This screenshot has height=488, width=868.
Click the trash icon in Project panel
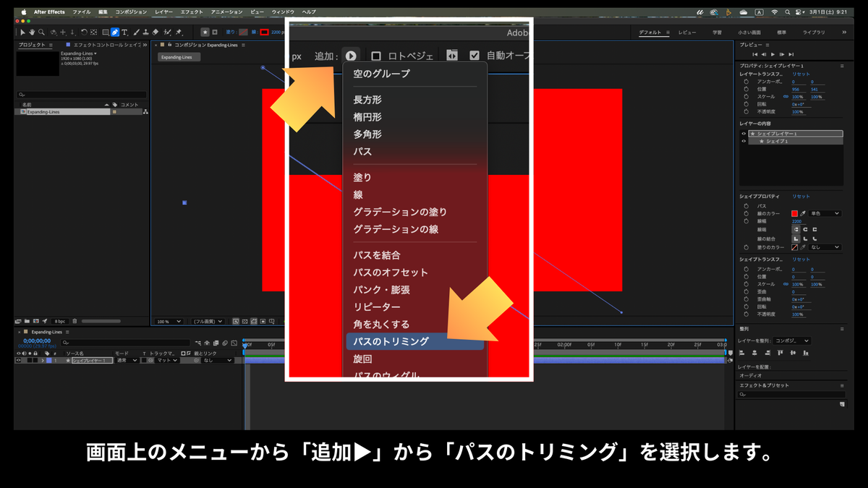tap(75, 321)
